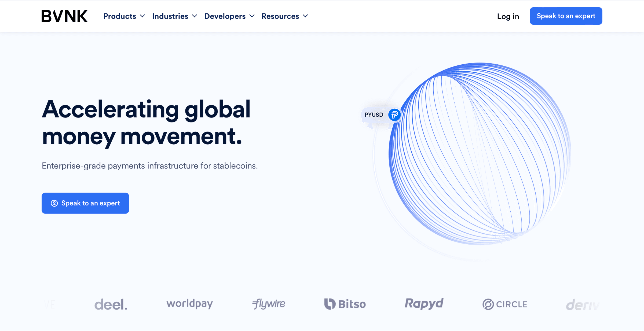
Task: Click the Circle logo
Action: pyautogui.click(x=505, y=304)
